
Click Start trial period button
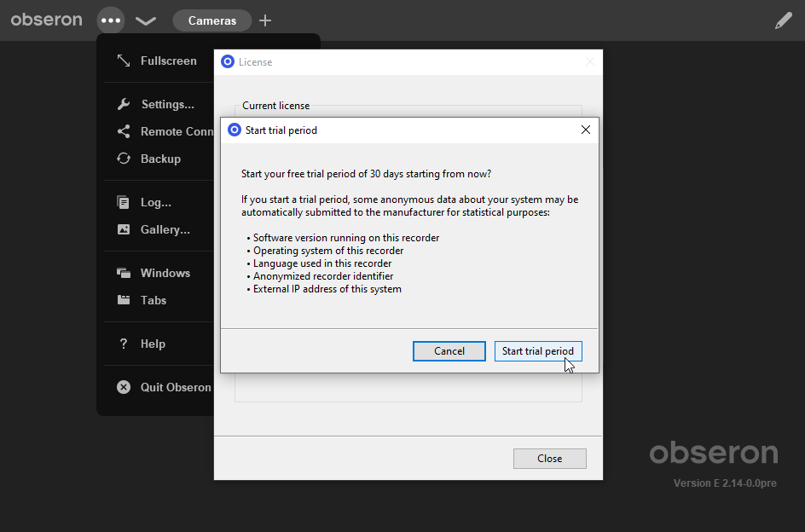[x=538, y=351]
